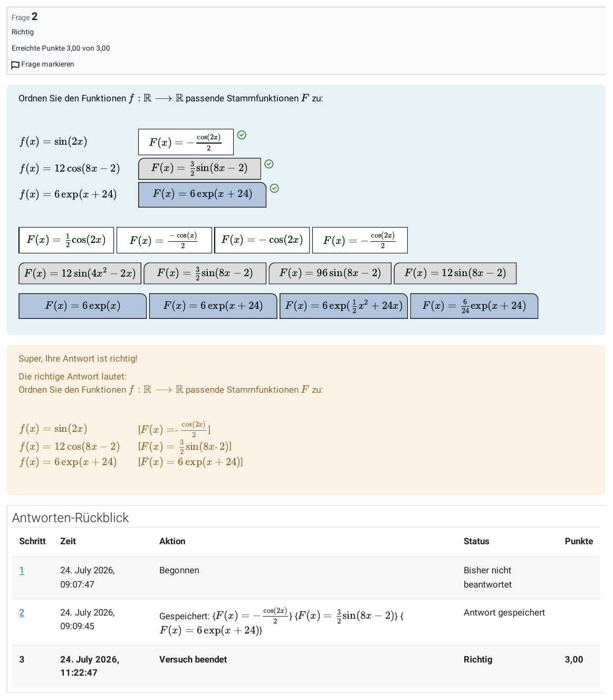Screen dimensions: 613x700
Task: Click the question prompt f(x) = sin(2x)
Action: (x=53, y=141)
